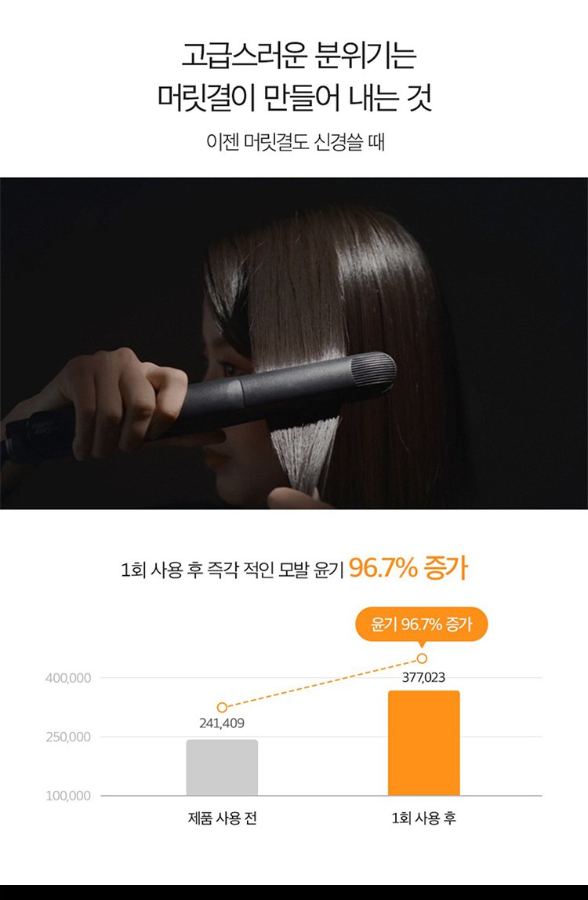Click the 400,000 y-axis label
The image size is (588, 900).
tap(68, 679)
